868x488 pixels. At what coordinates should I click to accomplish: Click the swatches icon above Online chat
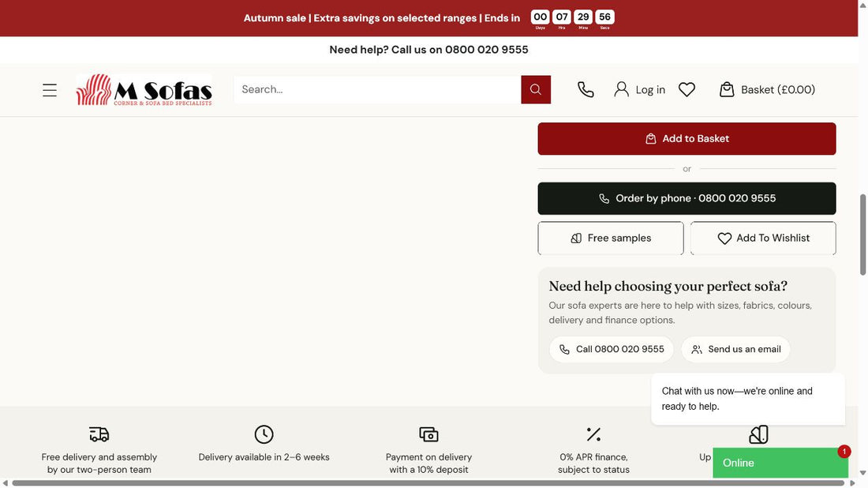[x=758, y=434]
